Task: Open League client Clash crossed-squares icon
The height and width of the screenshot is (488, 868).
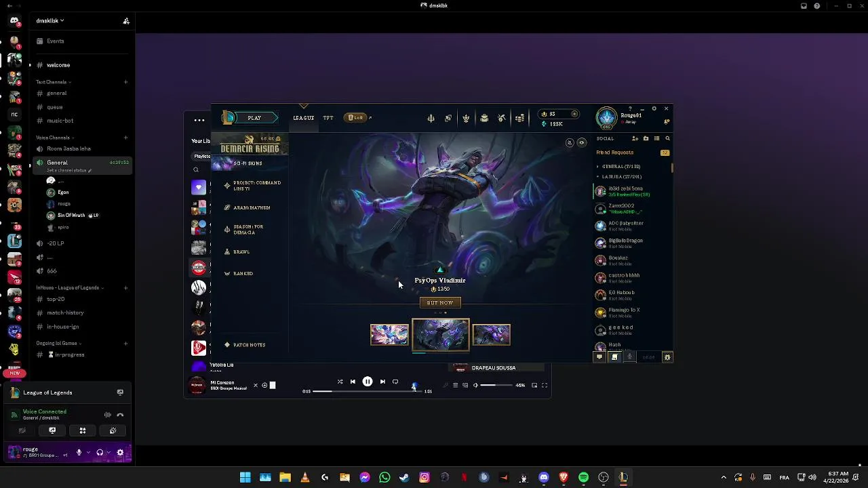Action: (x=448, y=118)
